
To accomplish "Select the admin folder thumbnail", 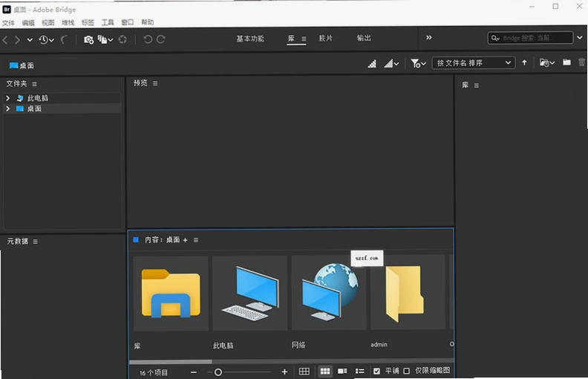I will 408,292.
